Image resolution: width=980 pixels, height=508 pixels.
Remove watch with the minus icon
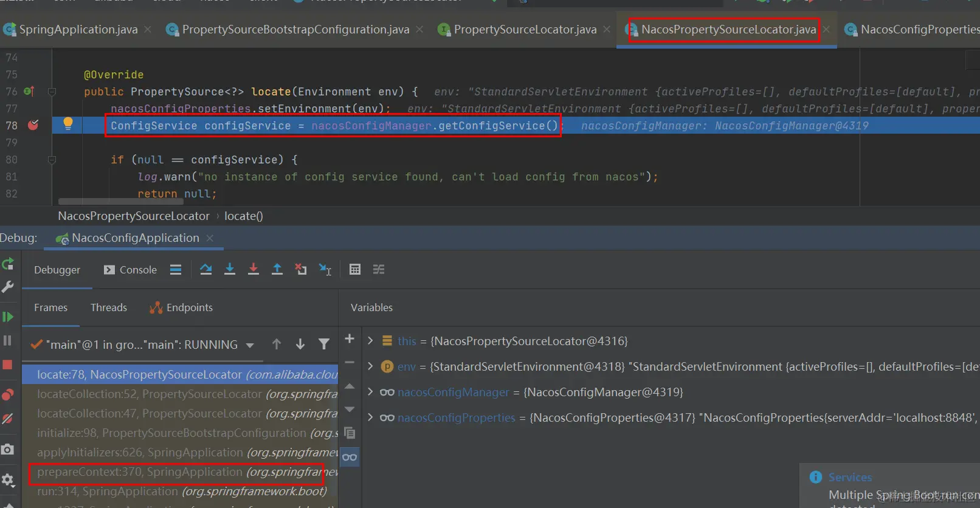[x=350, y=362]
